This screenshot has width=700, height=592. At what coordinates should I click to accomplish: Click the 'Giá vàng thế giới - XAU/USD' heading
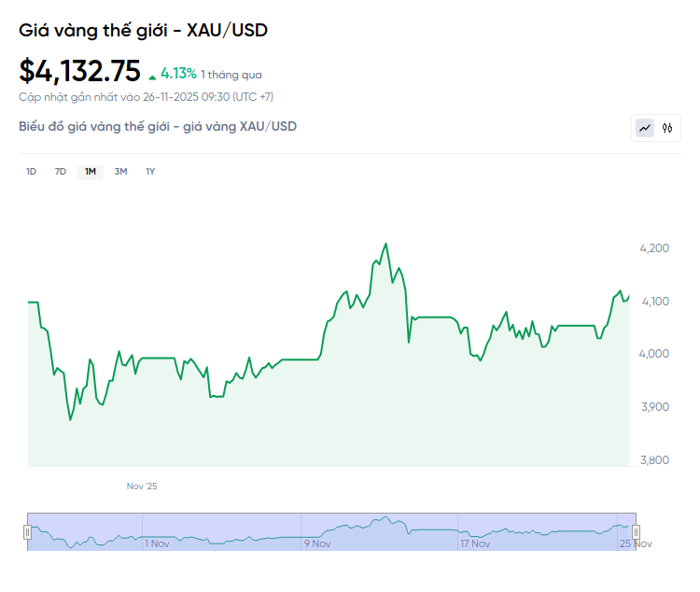click(143, 30)
